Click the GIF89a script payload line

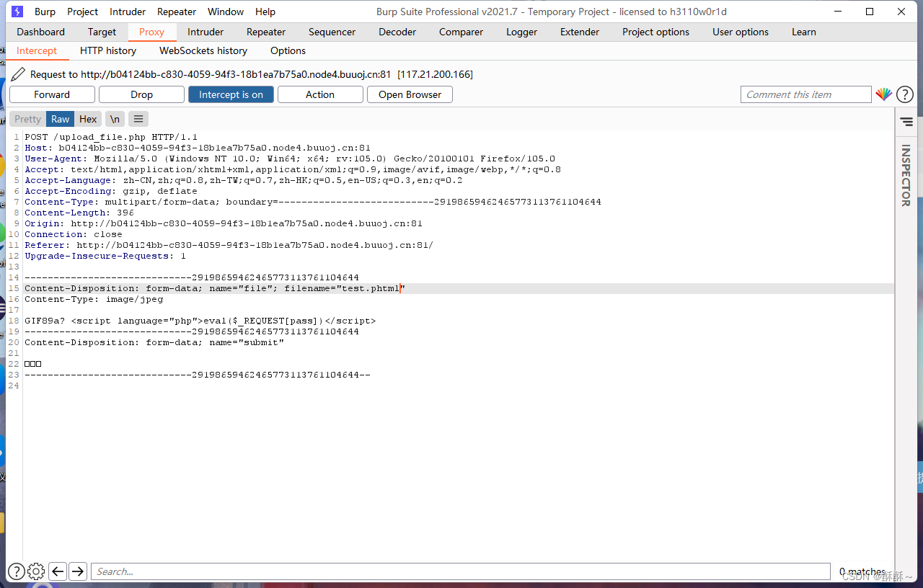click(x=200, y=321)
